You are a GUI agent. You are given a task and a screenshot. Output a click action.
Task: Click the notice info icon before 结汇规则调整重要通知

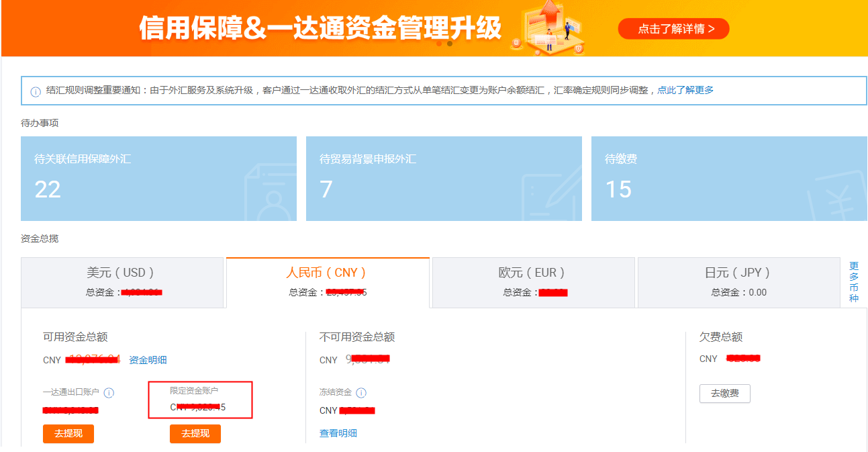pyautogui.click(x=36, y=91)
